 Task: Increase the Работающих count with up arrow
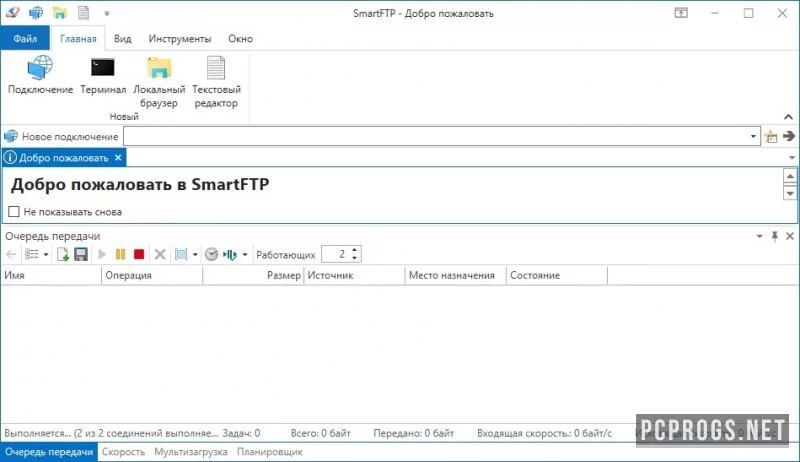[x=355, y=250]
